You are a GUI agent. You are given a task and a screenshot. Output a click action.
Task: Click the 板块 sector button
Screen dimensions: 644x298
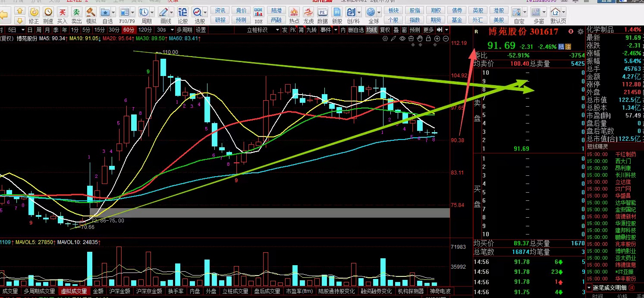393,10
